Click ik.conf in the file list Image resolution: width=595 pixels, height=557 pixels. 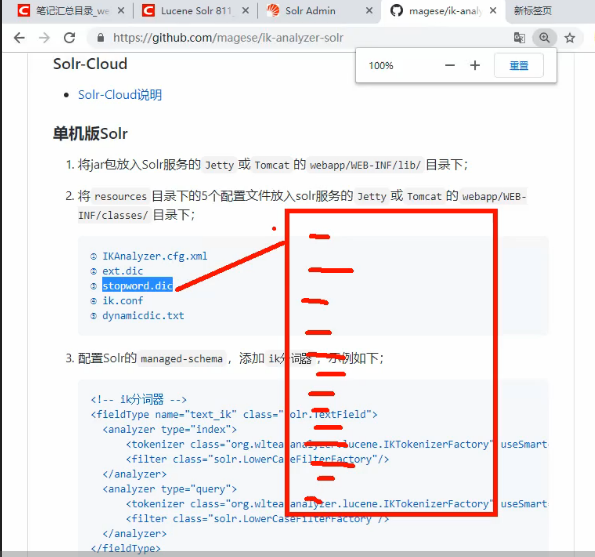point(123,301)
